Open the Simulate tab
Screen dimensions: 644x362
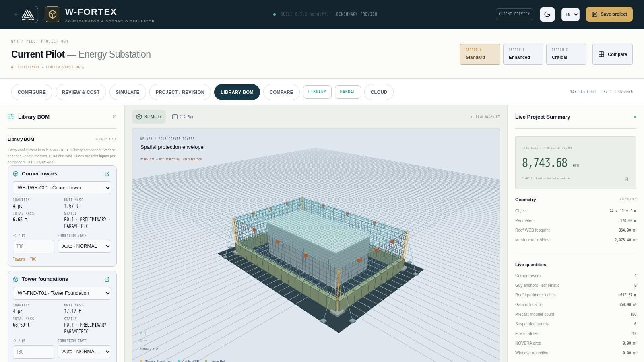pos(128,92)
